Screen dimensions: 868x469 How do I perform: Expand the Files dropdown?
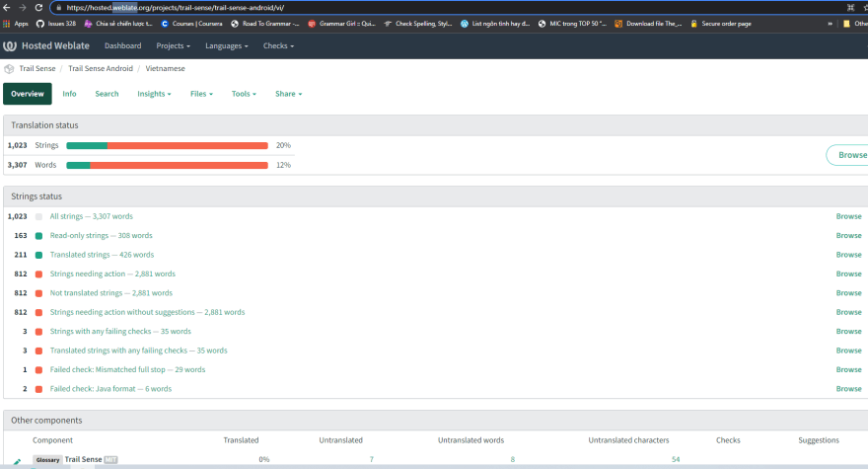coord(201,94)
